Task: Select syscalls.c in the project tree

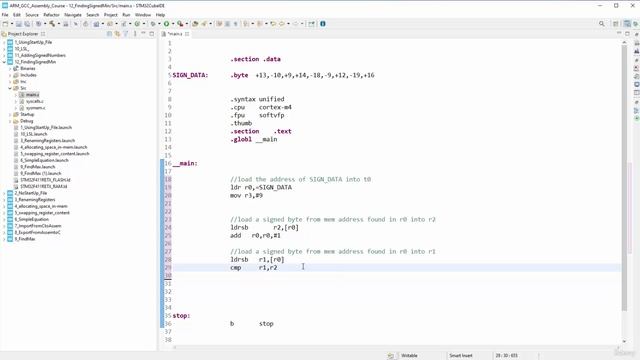Action: [x=34, y=101]
